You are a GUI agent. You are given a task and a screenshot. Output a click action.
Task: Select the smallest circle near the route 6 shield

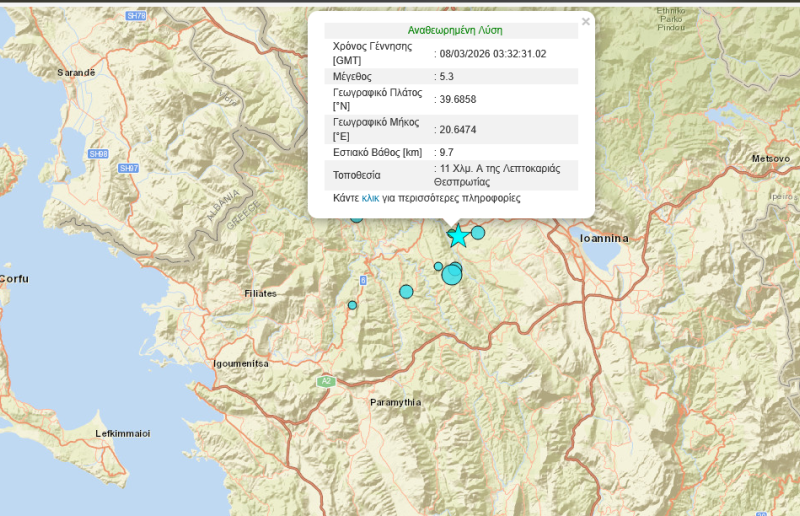[x=352, y=305]
